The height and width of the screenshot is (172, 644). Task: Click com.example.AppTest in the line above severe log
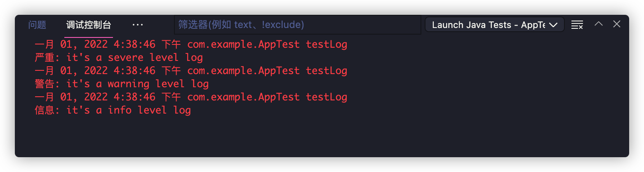pyautogui.click(x=243, y=44)
